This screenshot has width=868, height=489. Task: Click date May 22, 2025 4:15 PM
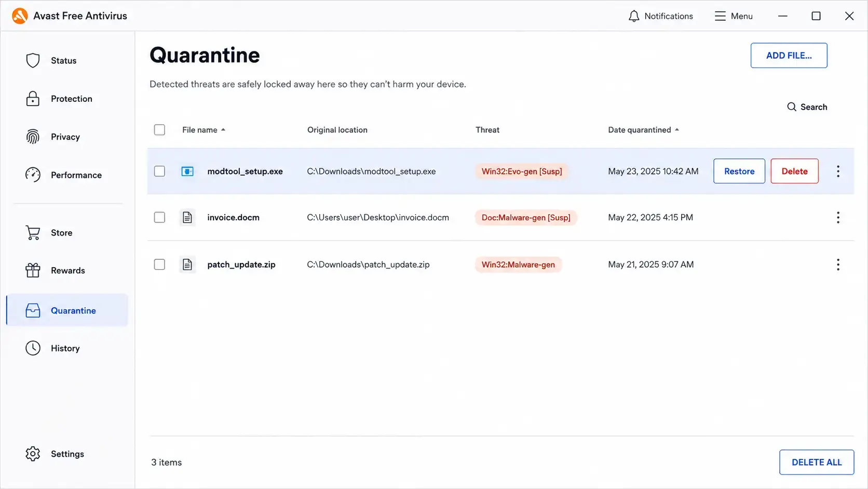click(650, 217)
